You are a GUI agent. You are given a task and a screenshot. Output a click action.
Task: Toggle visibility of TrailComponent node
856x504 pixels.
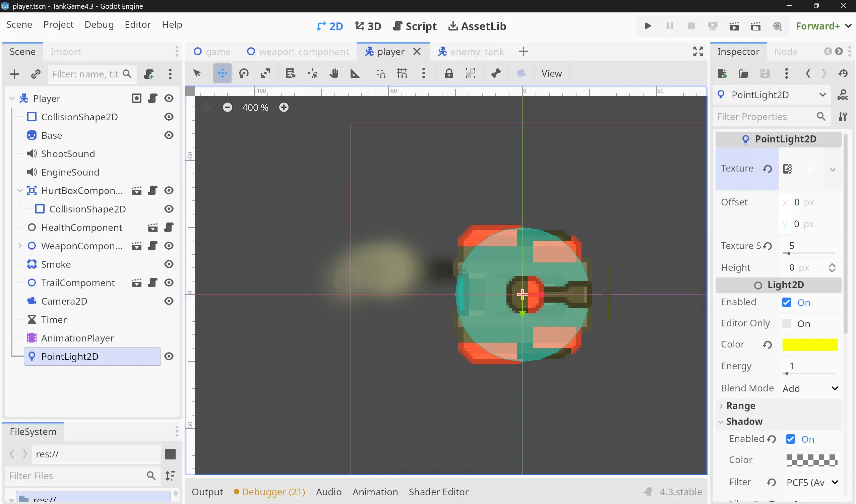click(169, 283)
